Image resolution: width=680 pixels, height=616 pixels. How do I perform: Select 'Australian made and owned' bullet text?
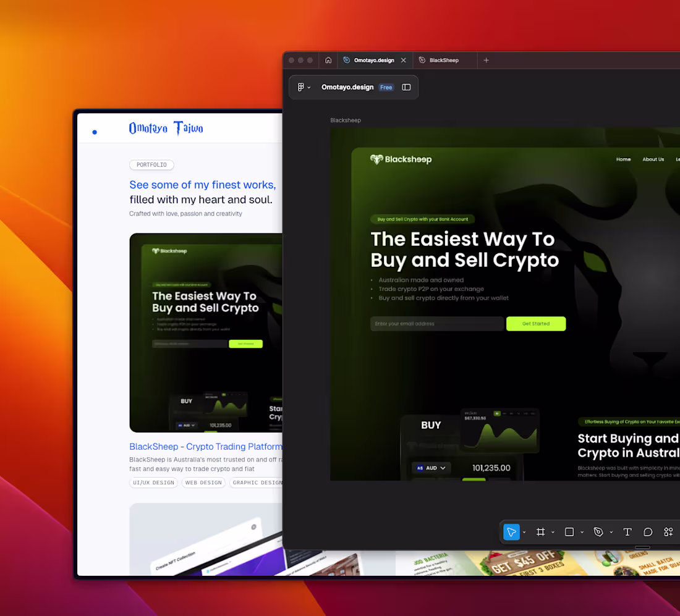tap(421, 280)
